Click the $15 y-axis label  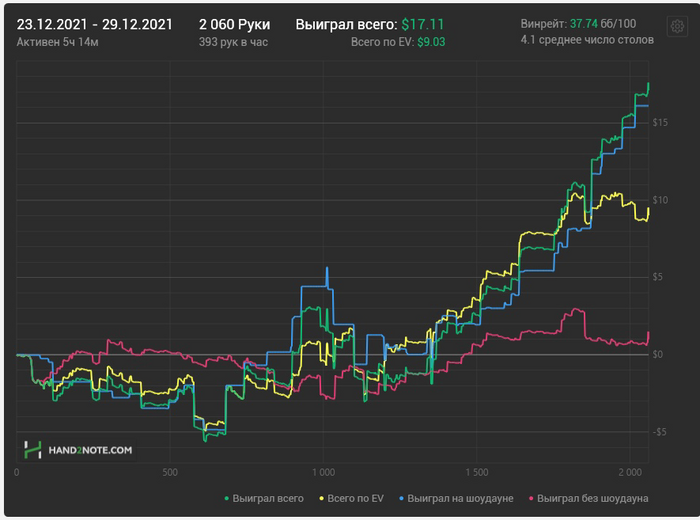pos(660,122)
